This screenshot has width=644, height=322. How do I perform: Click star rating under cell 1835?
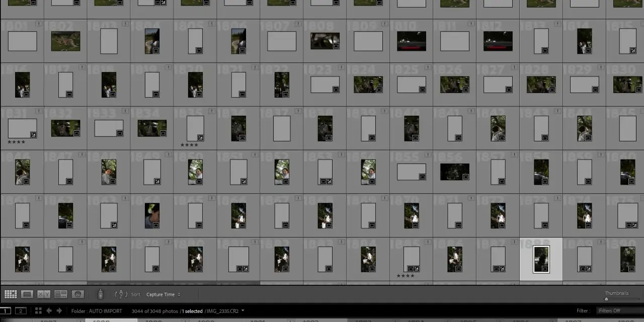(189, 145)
